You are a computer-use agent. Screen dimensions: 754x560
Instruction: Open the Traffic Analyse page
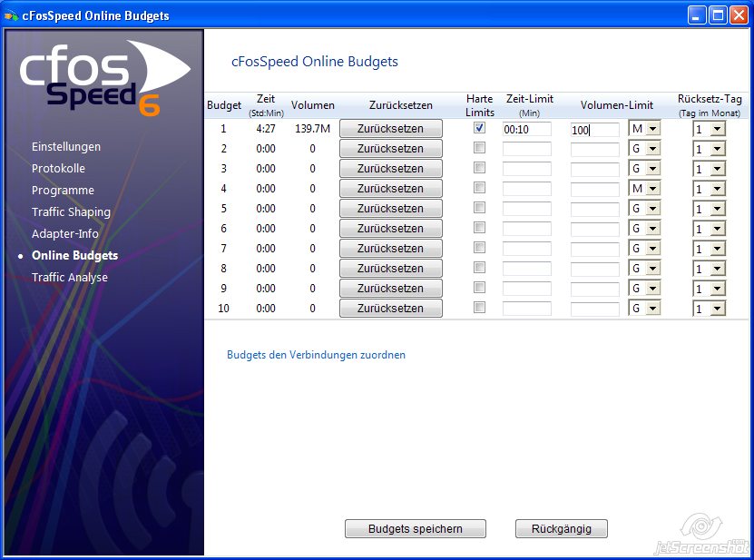[70, 278]
